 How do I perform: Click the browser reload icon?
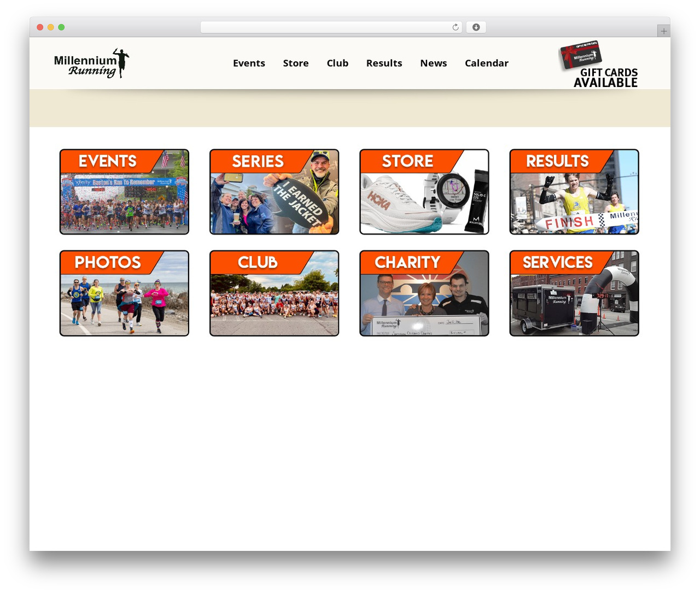pos(456,27)
